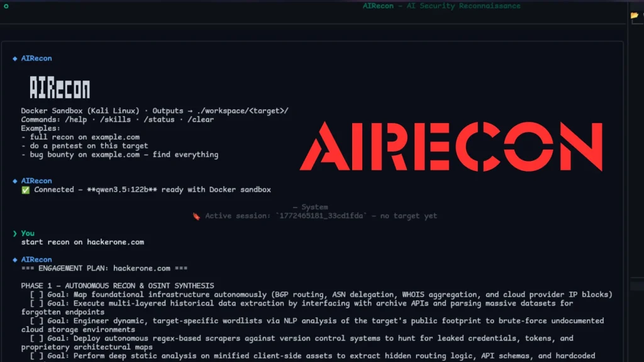Click the cloud storage environments continuation line
Viewport: 644px width, 362px height.
(x=78, y=329)
